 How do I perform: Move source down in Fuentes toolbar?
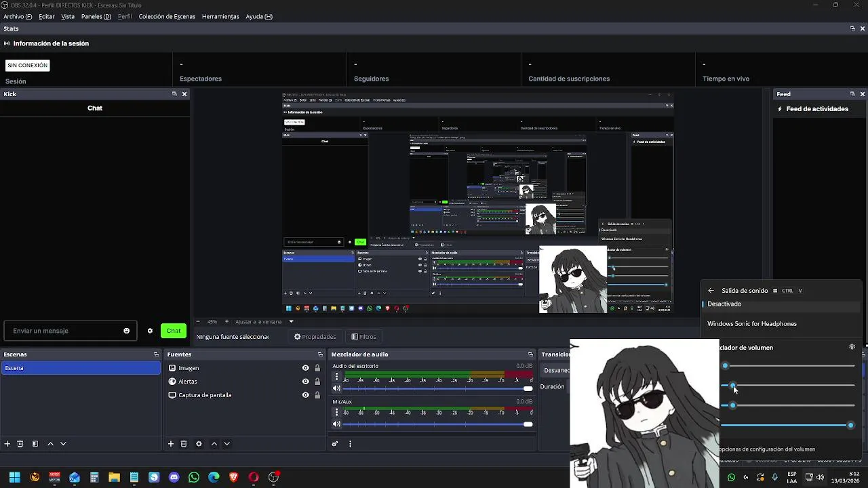point(226,444)
